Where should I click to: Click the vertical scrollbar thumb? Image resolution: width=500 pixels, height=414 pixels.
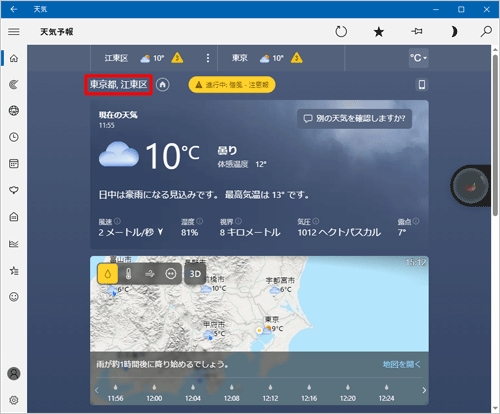click(495, 135)
